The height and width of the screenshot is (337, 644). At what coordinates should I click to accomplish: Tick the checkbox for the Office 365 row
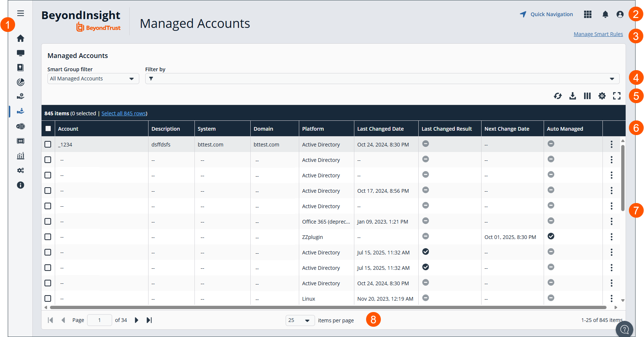48,221
